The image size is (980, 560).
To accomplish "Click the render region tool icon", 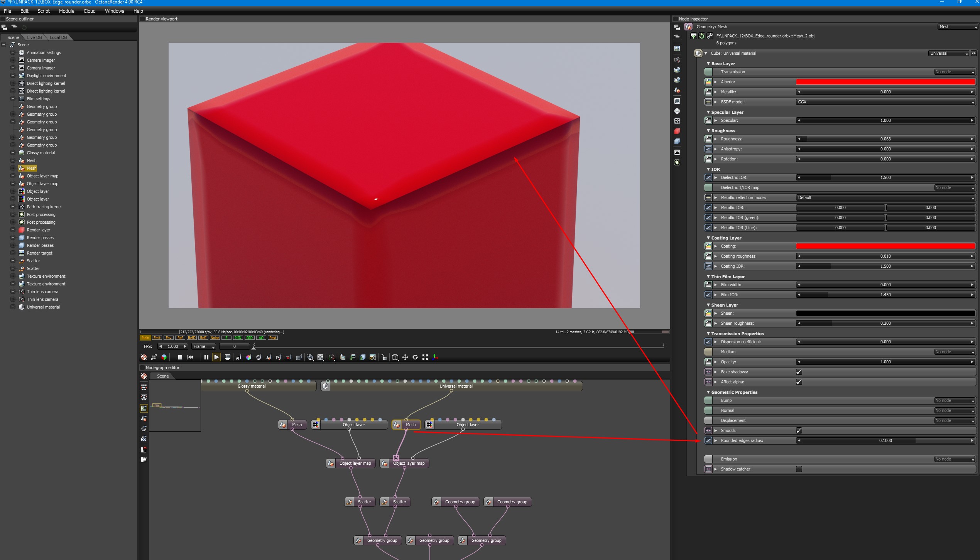I will [x=288, y=357].
